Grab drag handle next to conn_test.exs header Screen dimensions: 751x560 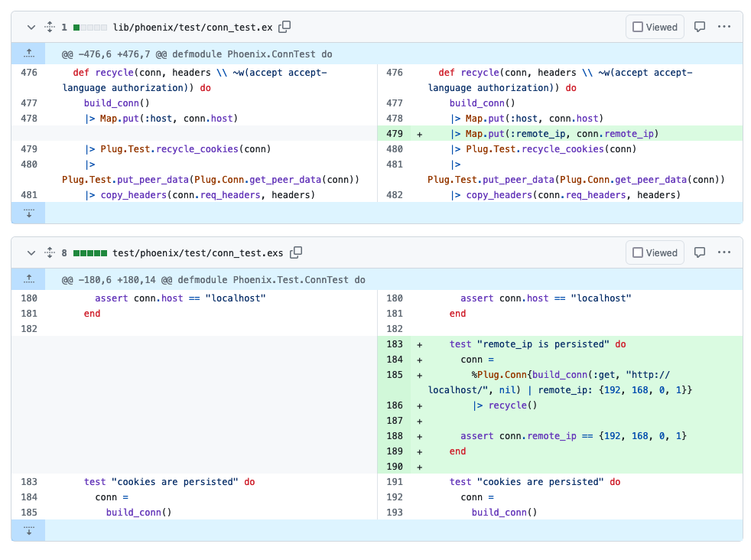48,252
